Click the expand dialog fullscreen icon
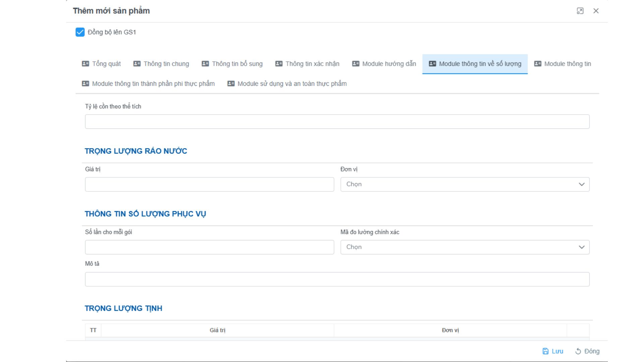Viewport: 644px width, 362px height. click(580, 11)
